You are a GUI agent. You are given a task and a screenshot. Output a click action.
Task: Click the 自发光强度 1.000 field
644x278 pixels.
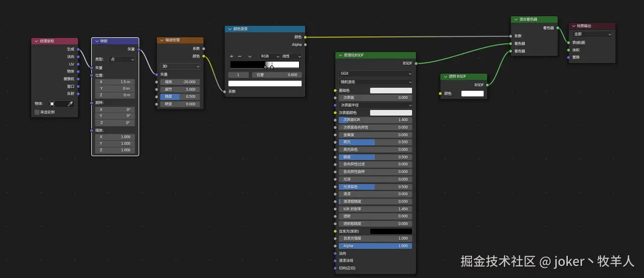click(x=375, y=238)
